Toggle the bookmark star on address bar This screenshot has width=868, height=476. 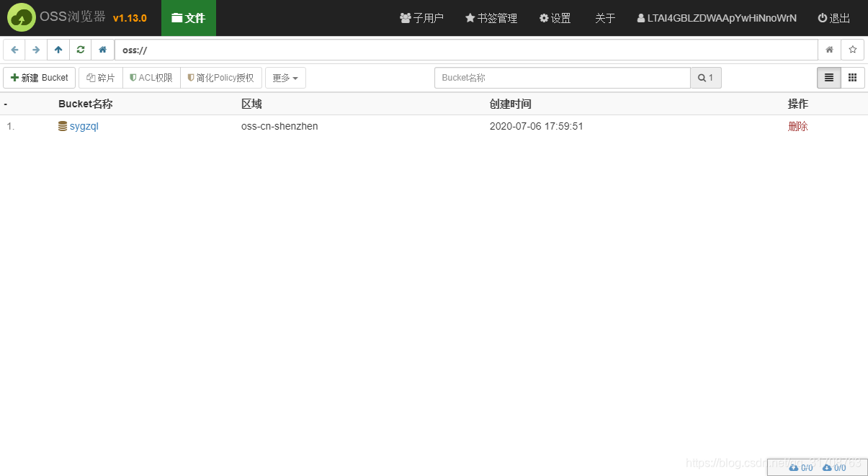pyautogui.click(x=853, y=50)
